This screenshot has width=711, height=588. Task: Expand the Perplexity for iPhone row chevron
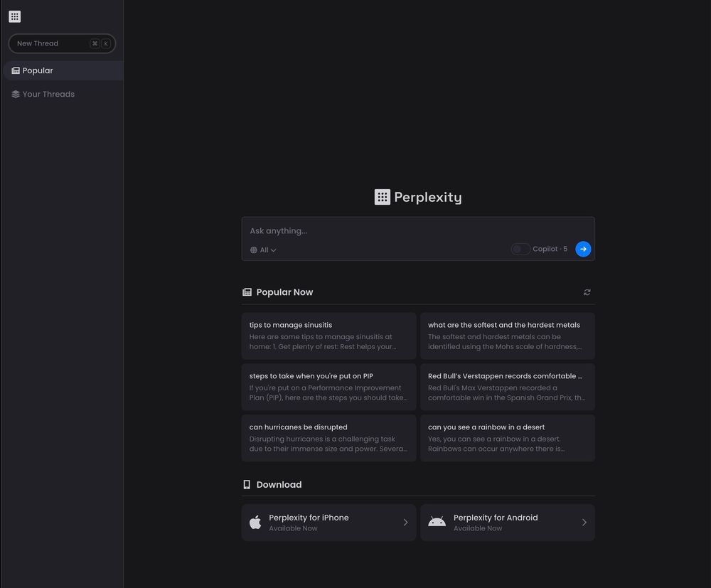(407, 522)
